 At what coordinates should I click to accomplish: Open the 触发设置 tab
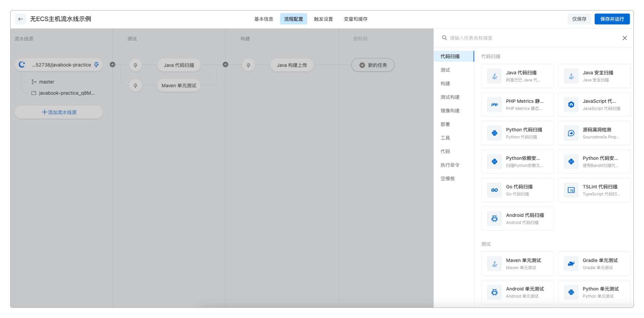pos(323,19)
